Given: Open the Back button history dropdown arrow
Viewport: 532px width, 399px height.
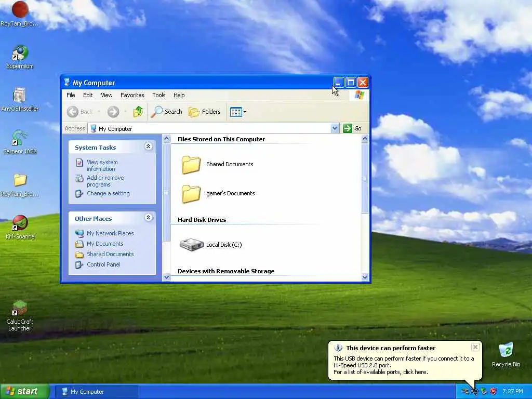Looking at the screenshot, I should pos(99,112).
